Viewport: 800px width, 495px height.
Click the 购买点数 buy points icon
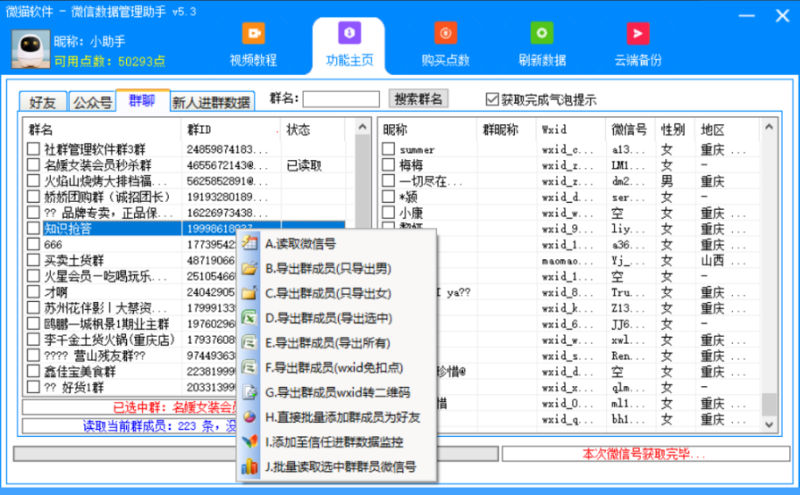point(445,34)
